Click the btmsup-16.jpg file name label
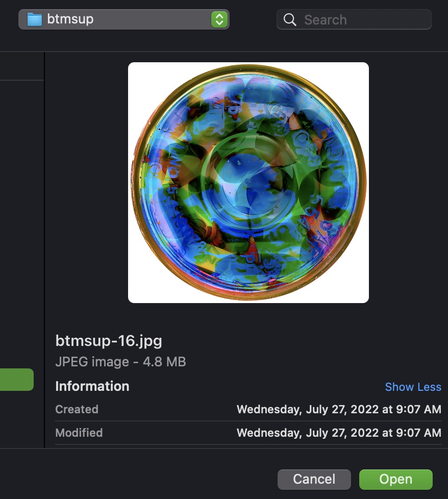This screenshot has height=499, width=448. (x=109, y=341)
